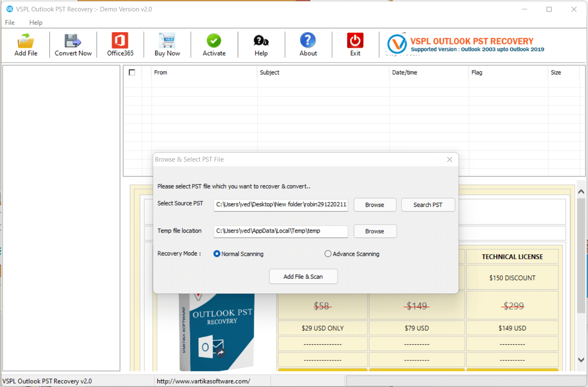Image resolution: width=588 pixels, height=387 pixels.
Task: Maximize the VSPL Outlook PST Recovery window
Action: coord(549,9)
